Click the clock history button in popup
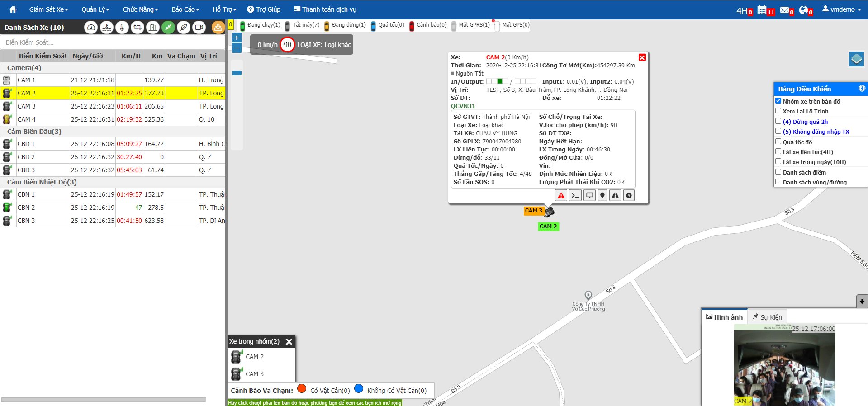 [x=629, y=195]
